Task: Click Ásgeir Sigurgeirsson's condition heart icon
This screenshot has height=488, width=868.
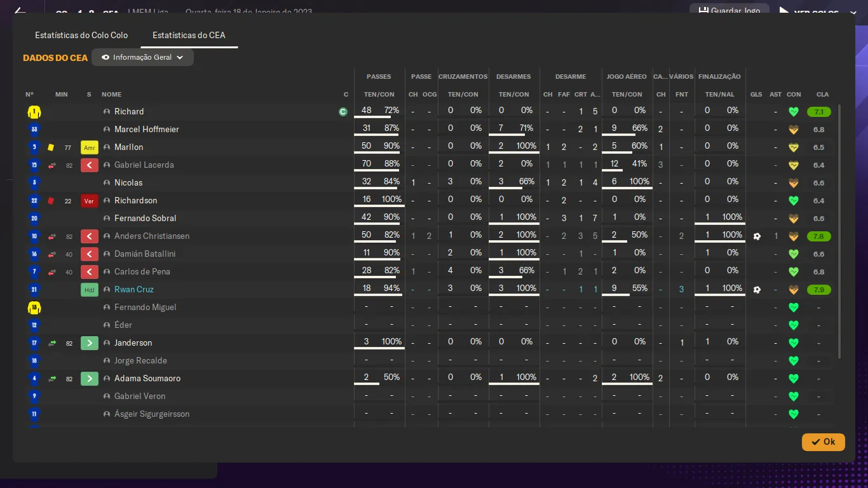Action: [x=793, y=414]
